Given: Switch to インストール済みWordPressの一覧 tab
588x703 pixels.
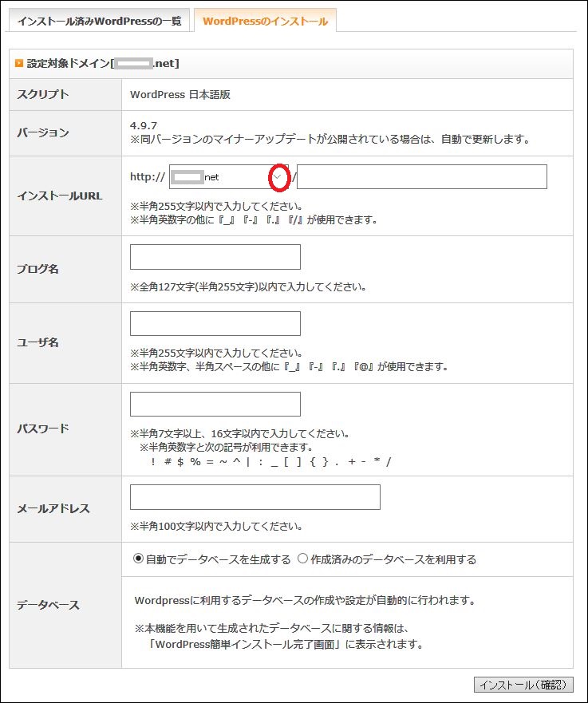Looking at the screenshot, I should pyautogui.click(x=99, y=21).
